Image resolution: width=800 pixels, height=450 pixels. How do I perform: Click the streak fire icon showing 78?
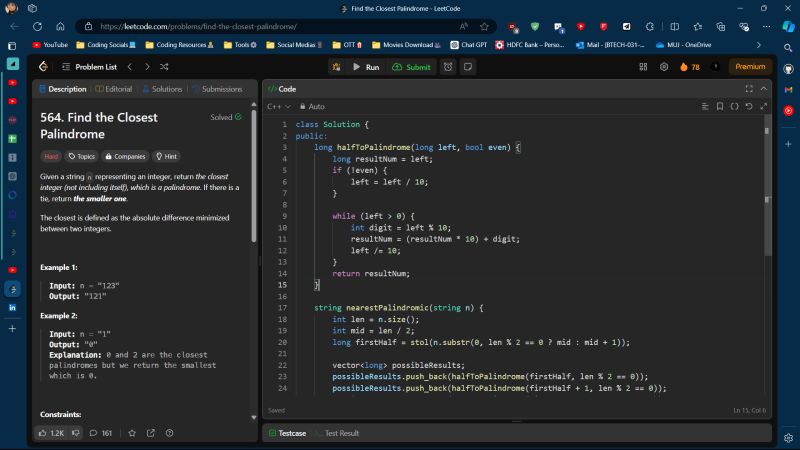click(689, 67)
